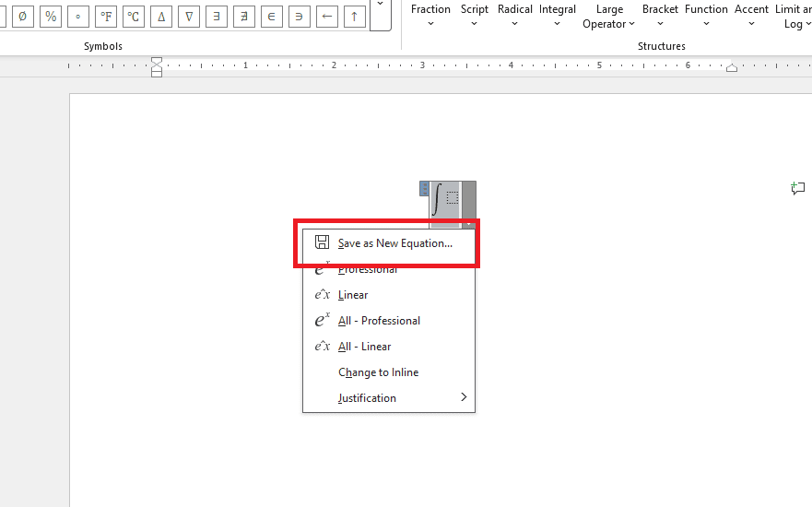Insert the percent symbol
The width and height of the screenshot is (812, 507).
[x=51, y=16]
